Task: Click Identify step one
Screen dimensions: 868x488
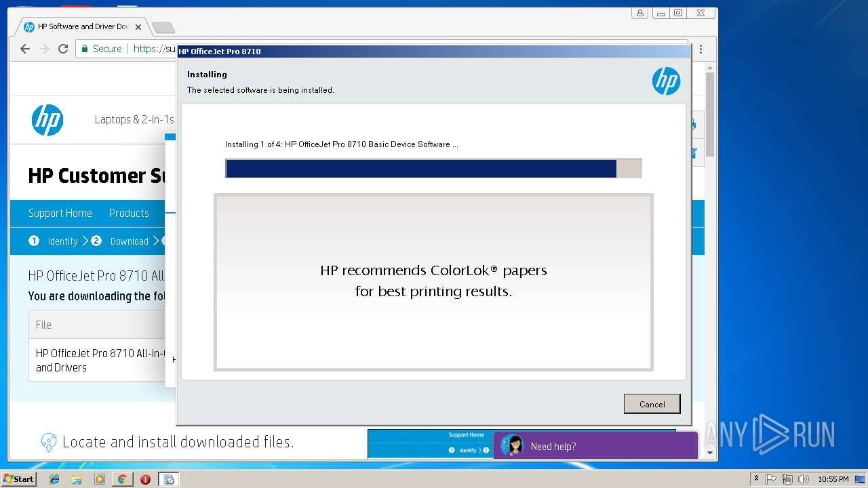Action: pos(54,241)
